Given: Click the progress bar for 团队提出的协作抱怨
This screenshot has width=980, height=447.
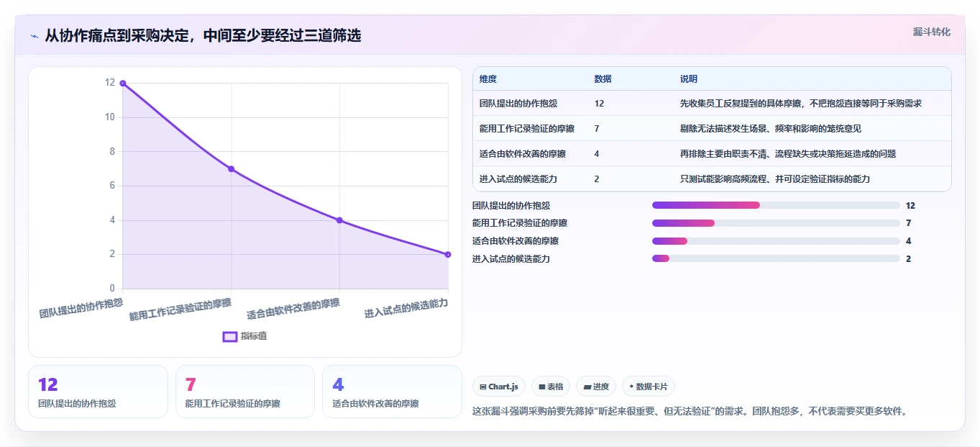Looking at the screenshot, I should click(776, 206).
